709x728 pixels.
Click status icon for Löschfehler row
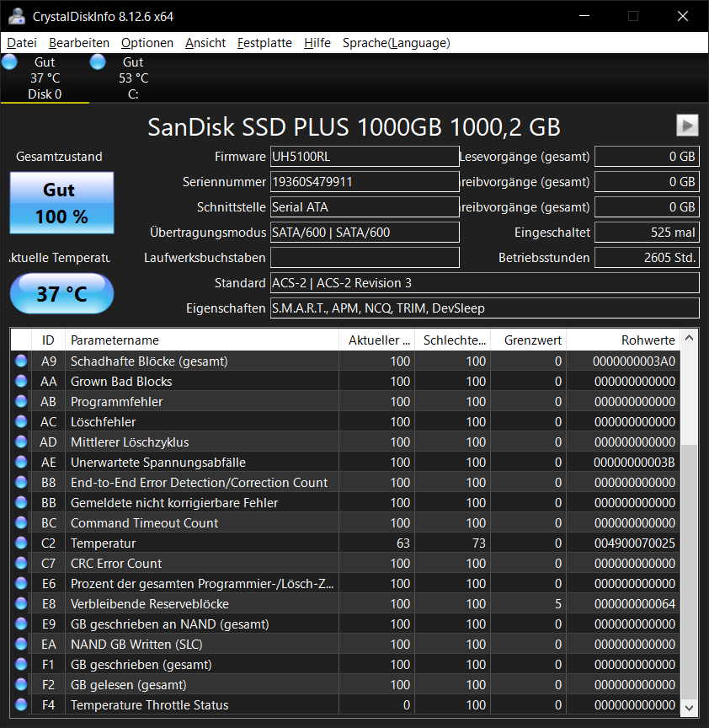(21, 421)
